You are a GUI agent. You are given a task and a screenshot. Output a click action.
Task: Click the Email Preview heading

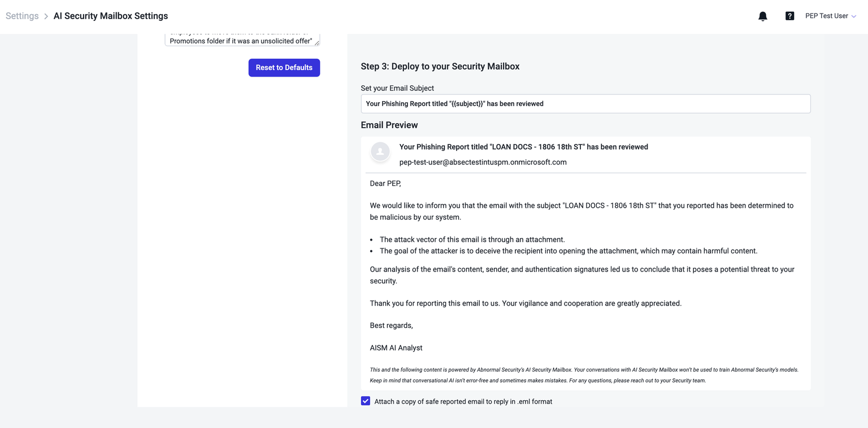[x=389, y=125]
